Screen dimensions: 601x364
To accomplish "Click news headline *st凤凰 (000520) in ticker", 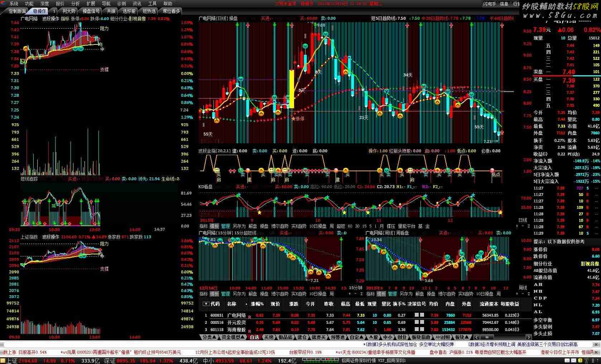I will click(121, 353).
